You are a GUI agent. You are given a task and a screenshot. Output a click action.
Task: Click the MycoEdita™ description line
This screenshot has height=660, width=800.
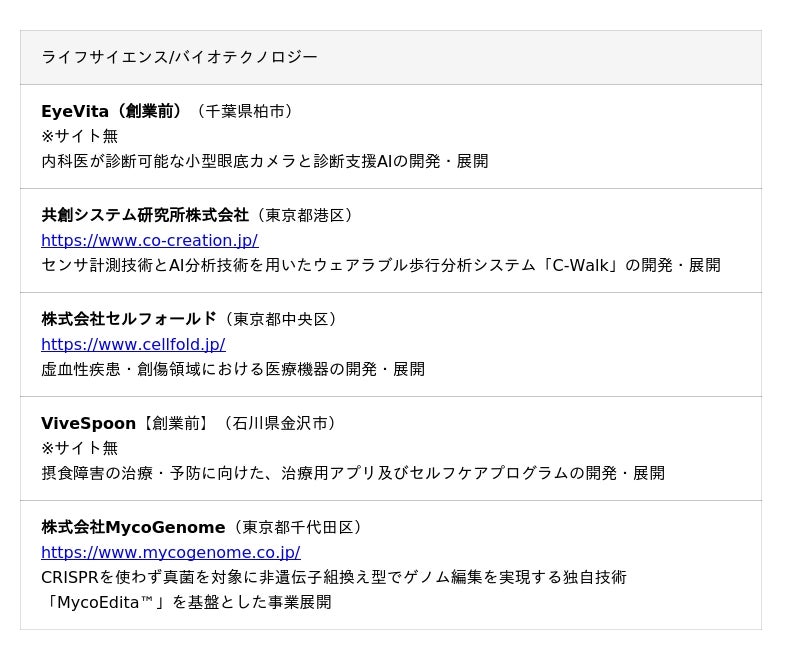tap(186, 602)
